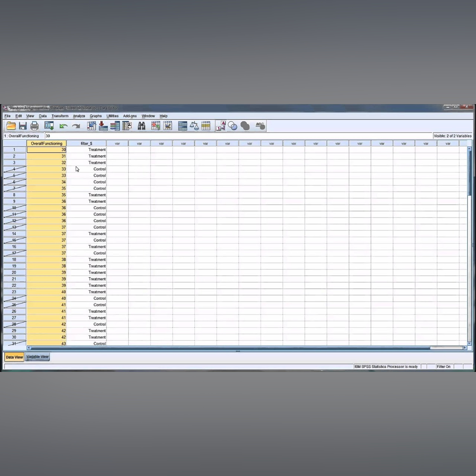This screenshot has width=476, height=476.
Task: Click the Spell check ABC icon
Action: (x=260, y=126)
